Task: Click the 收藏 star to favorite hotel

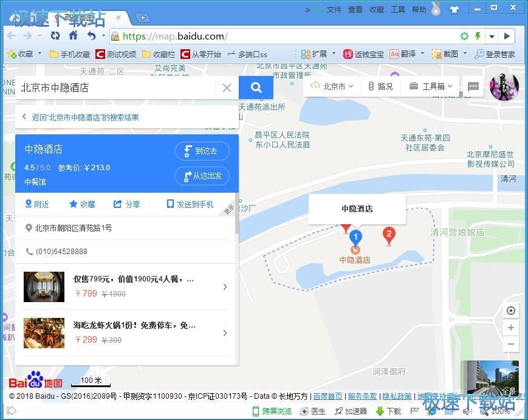Action: tap(82, 204)
